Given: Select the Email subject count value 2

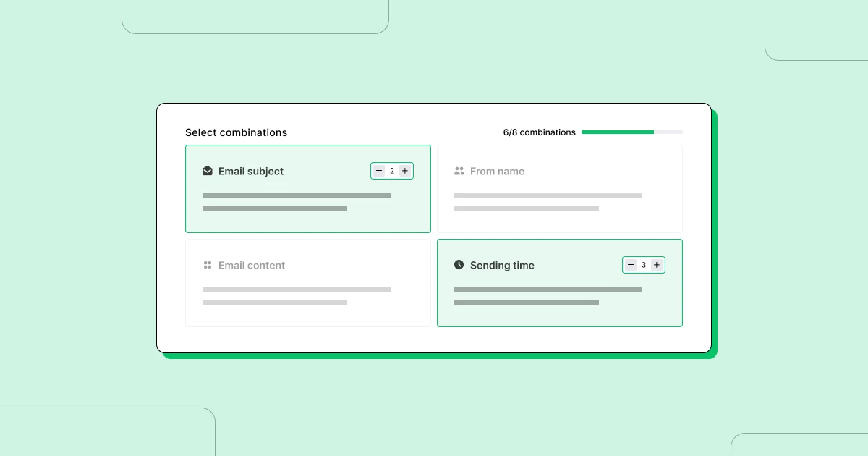Looking at the screenshot, I should (x=392, y=171).
